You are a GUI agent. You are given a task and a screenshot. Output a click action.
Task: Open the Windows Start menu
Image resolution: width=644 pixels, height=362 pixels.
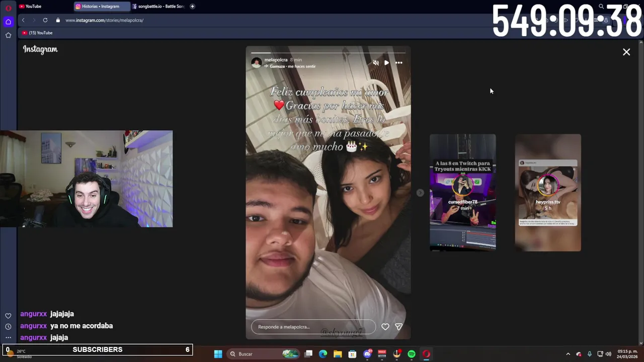218,354
